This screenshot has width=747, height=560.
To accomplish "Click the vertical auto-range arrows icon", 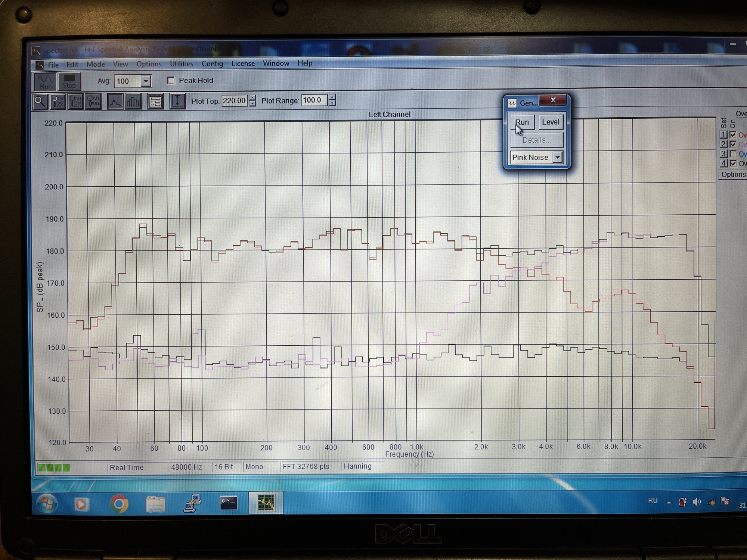I will 177,101.
